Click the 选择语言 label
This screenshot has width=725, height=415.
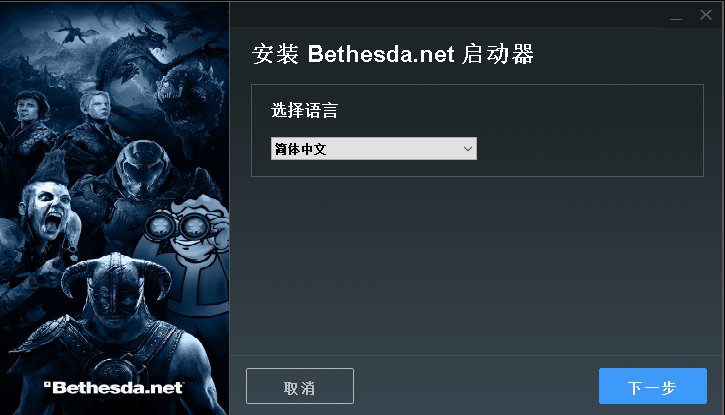pyautogui.click(x=304, y=110)
